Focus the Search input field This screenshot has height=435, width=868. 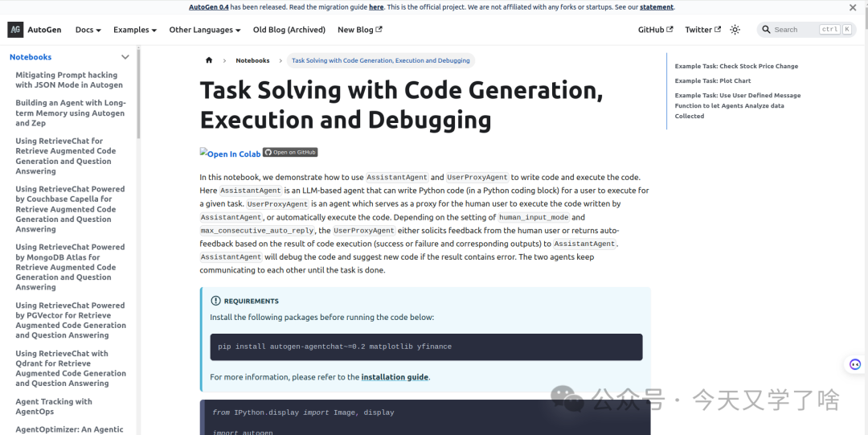[805, 30]
